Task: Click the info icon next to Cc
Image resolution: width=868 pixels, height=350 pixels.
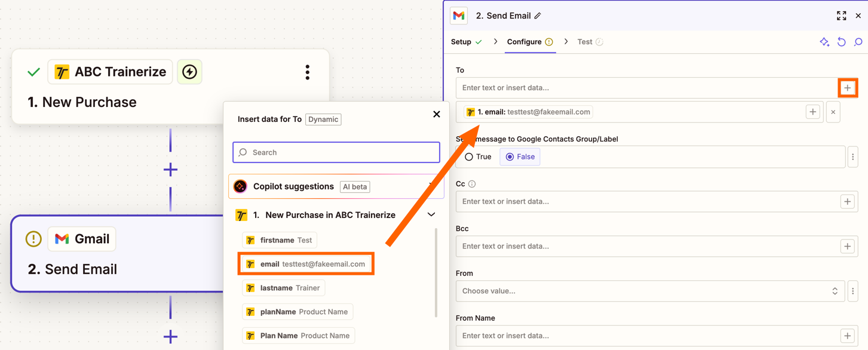Action: [x=472, y=184]
